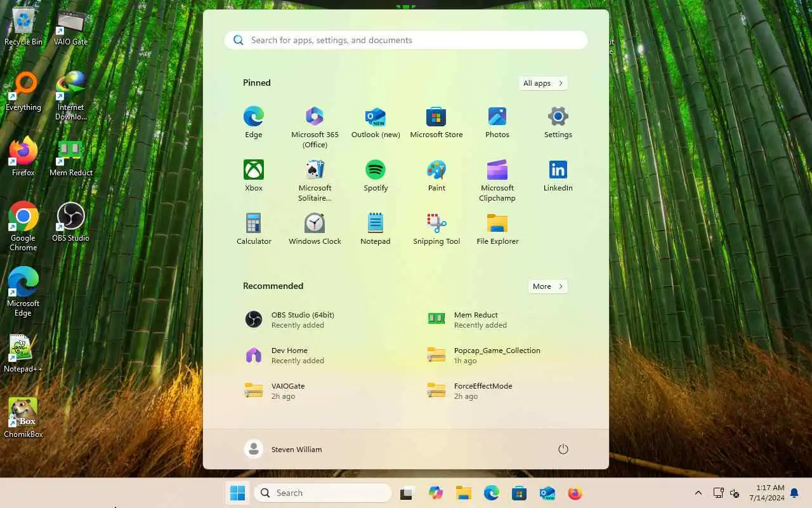Viewport: 812px width, 508px height.
Task: Open the muted volume tray icon
Action: tap(735, 493)
